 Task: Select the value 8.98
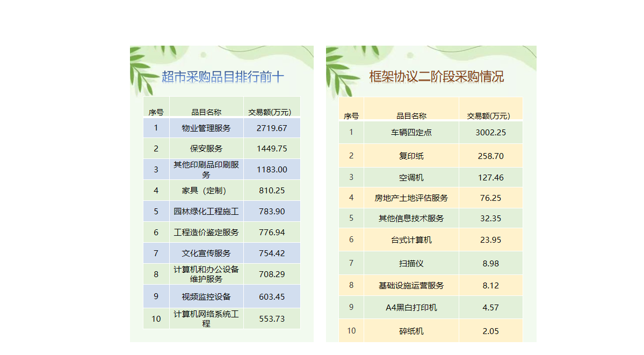tap(491, 264)
